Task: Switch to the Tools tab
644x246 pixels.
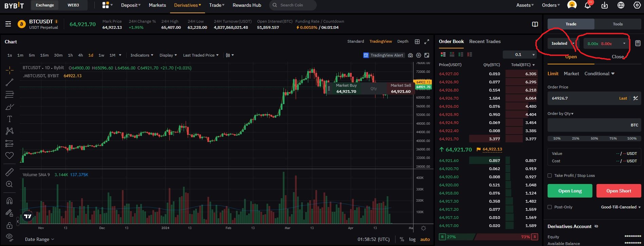Action: click(618, 24)
